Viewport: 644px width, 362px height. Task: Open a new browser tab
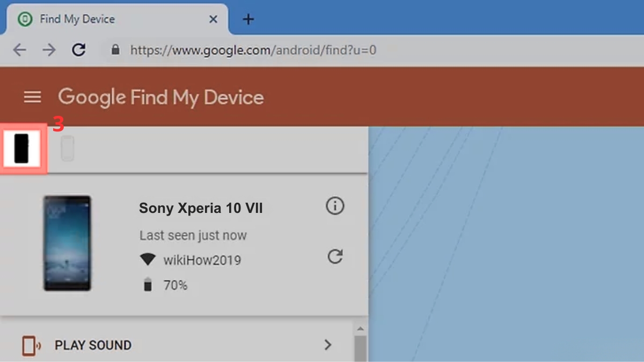(248, 19)
